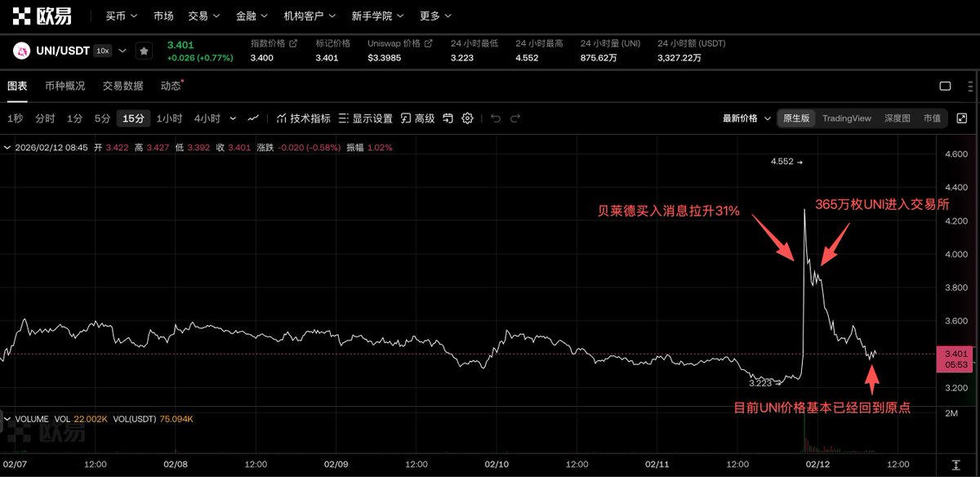The width and height of the screenshot is (980, 477).
Task: Open the 新手学院 menu
Action: click(x=377, y=16)
